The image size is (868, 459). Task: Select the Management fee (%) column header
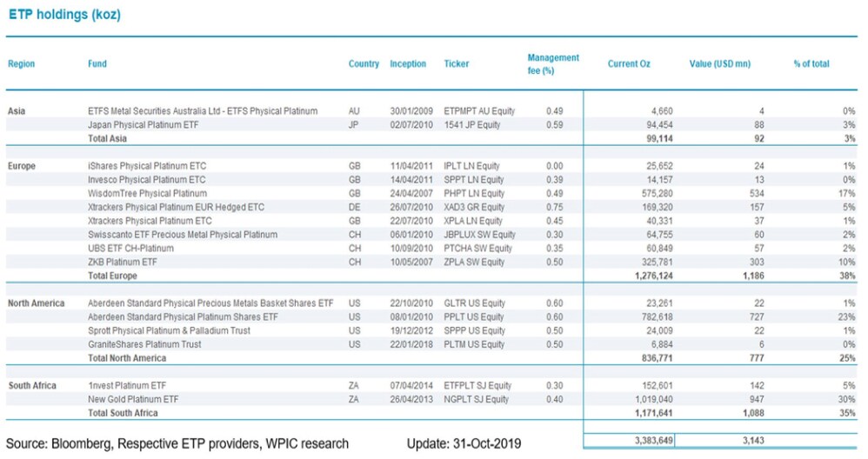[x=553, y=64]
